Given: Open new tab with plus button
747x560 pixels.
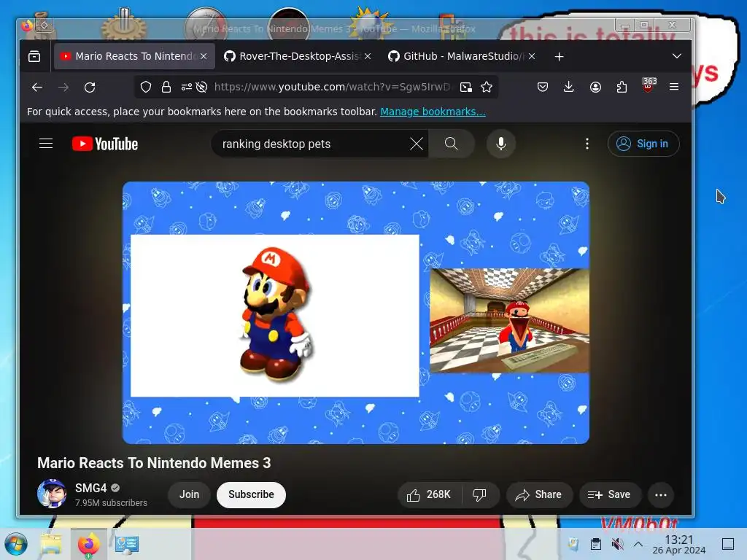Looking at the screenshot, I should coord(560,57).
